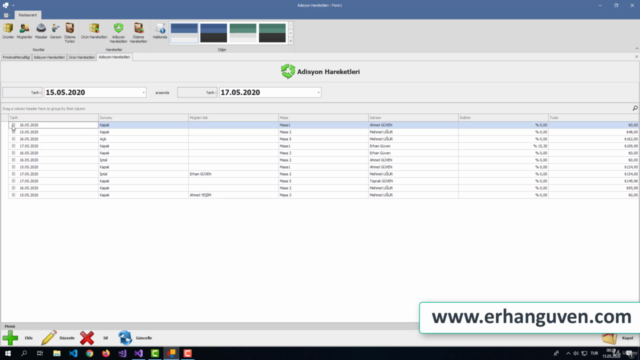Collapse the ribbon with the arrow
Image resolution: width=640 pixels, height=360 pixels.
coord(636,49)
